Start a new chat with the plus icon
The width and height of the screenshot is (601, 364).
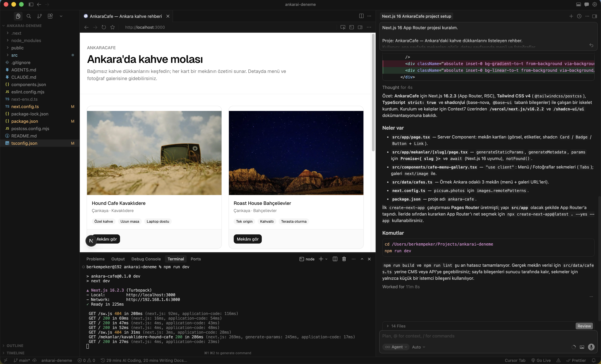[x=571, y=16]
